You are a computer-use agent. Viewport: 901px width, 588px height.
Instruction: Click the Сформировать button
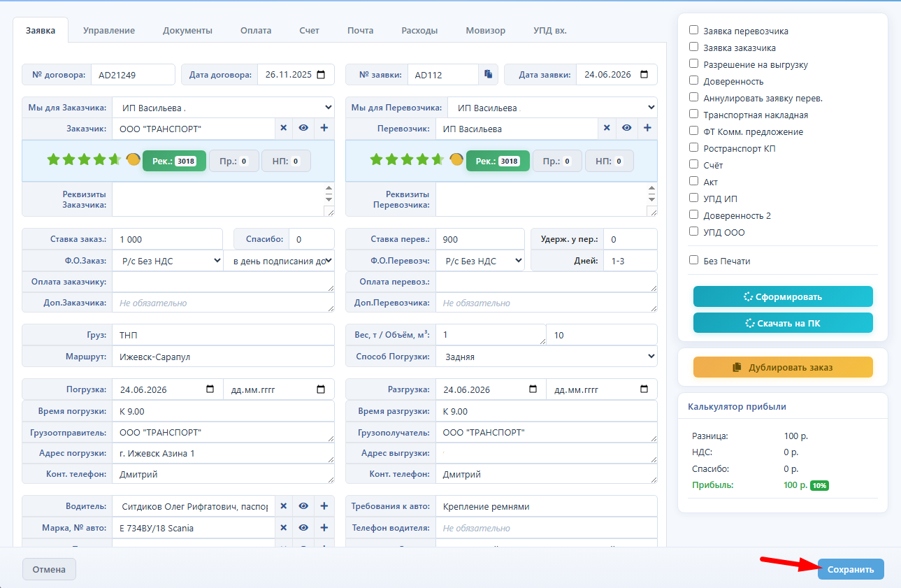pyautogui.click(x=783, y=296)
